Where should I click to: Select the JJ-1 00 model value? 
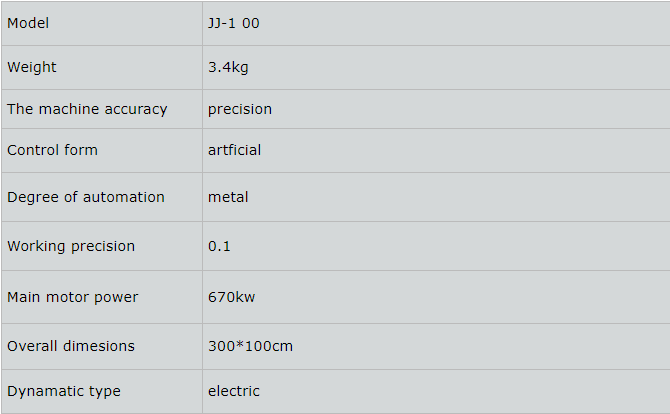tap(234, 23)
